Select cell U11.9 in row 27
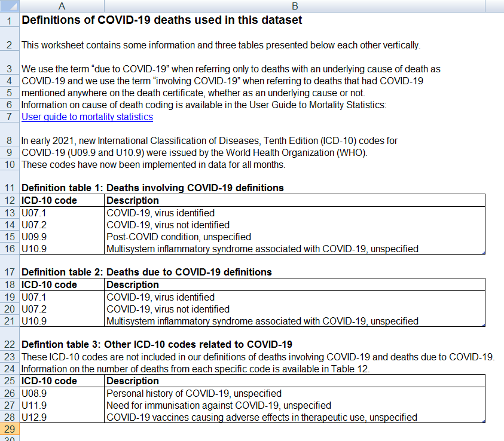 (x=62, y=405)
